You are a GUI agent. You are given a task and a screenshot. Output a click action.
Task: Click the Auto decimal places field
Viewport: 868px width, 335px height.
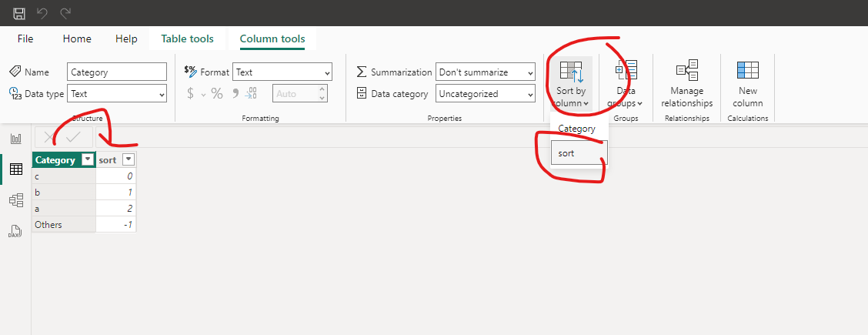tap(295, 94)
